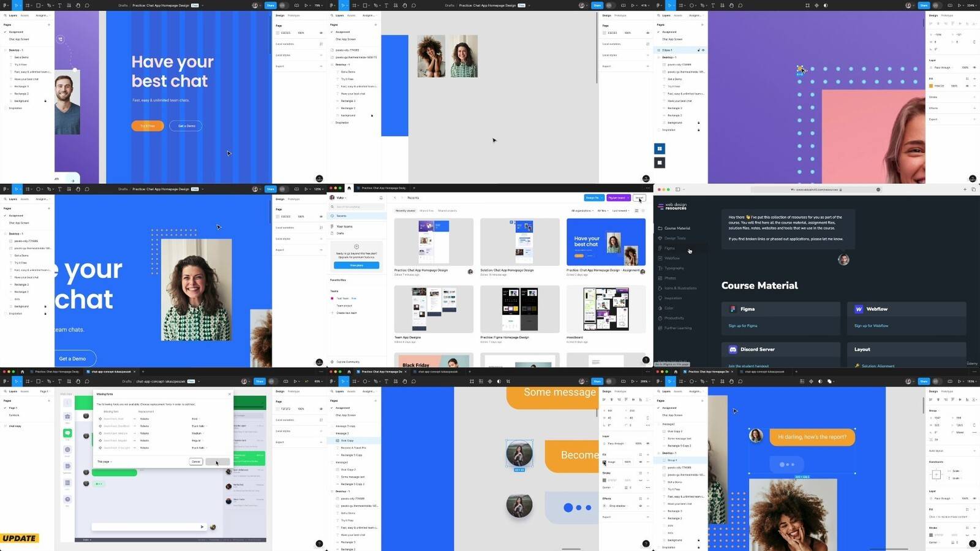This screenshot has width=980, height=551.
Task: Follow the 'Sign up for Webflow' link
Action: [x=871, y=326]
